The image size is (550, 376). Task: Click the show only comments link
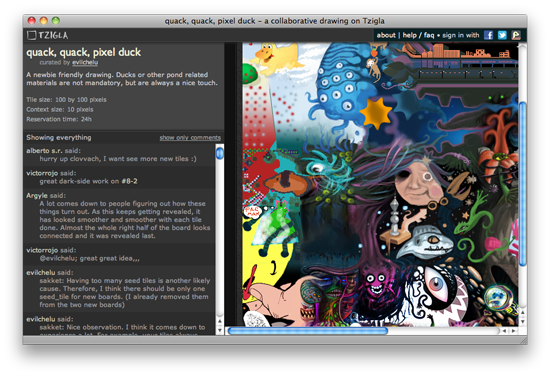coord(190,137)
